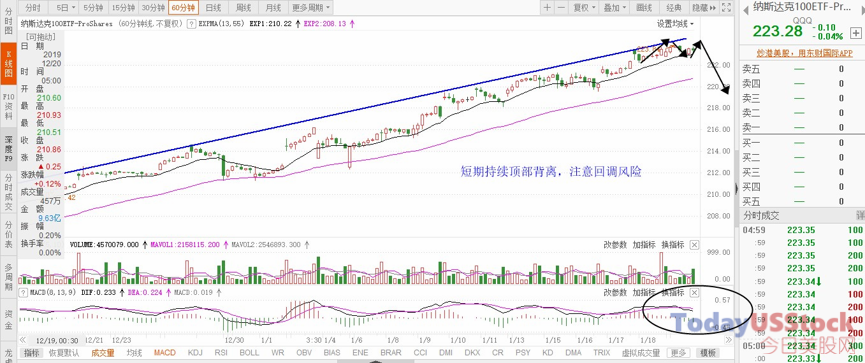Select OBV indicator
The width and height of the screenshot is (865, 363).
(303, 353)
